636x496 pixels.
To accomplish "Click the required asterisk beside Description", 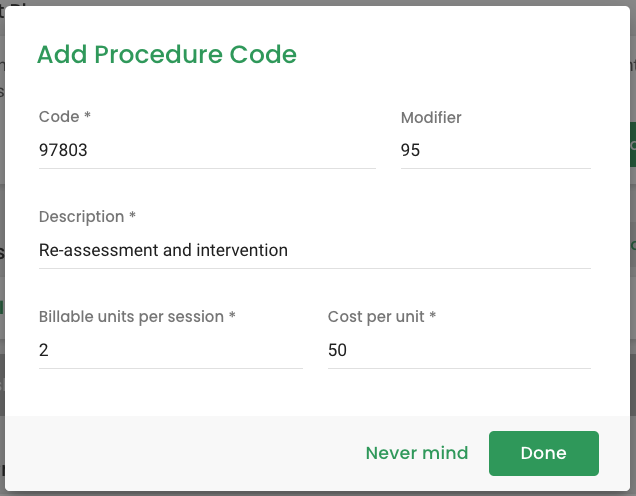I will 132,215.
